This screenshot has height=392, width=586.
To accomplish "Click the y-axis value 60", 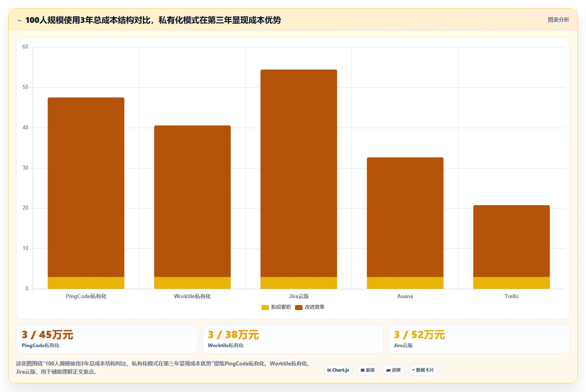I will 25,47.
